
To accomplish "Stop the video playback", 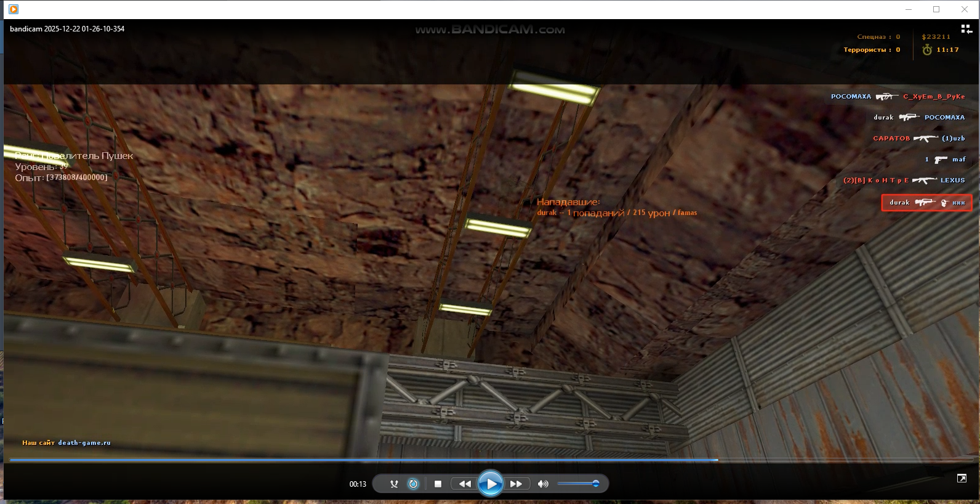I will pyautogui.click(x=438, y=484).
